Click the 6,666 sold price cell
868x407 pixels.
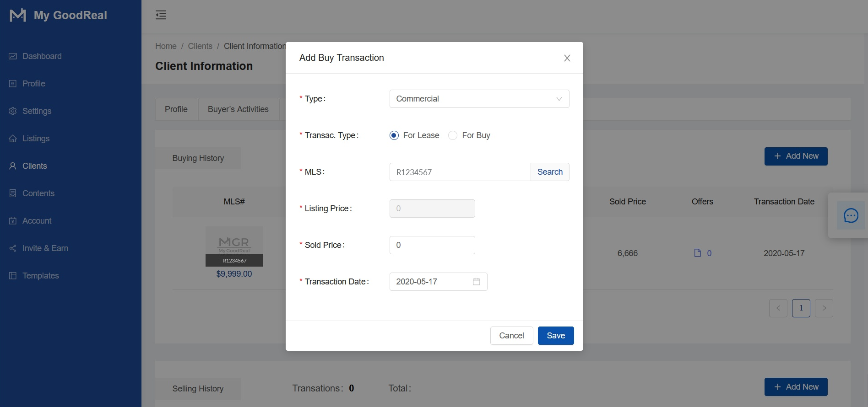[x=627, y=253]
